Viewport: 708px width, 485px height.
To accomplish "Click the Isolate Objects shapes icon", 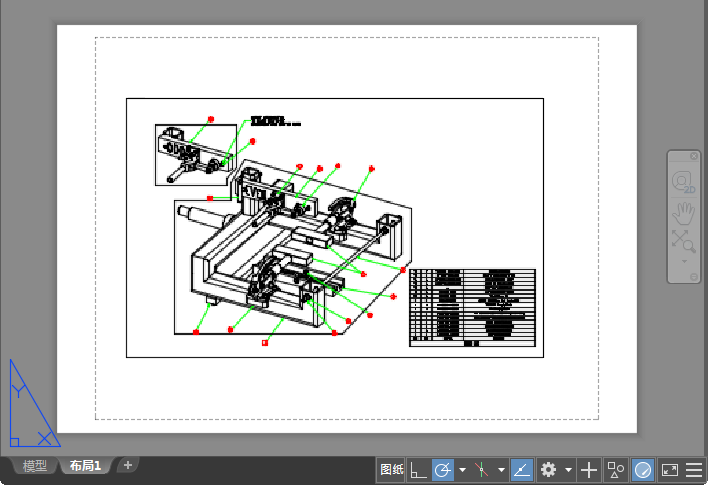I will point(615,470).
